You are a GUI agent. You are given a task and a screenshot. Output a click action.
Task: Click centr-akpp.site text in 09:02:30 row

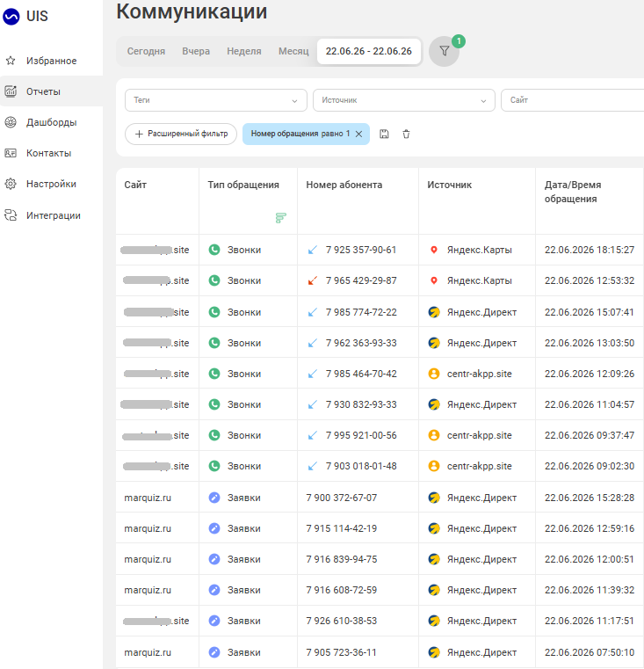(480, 466)
